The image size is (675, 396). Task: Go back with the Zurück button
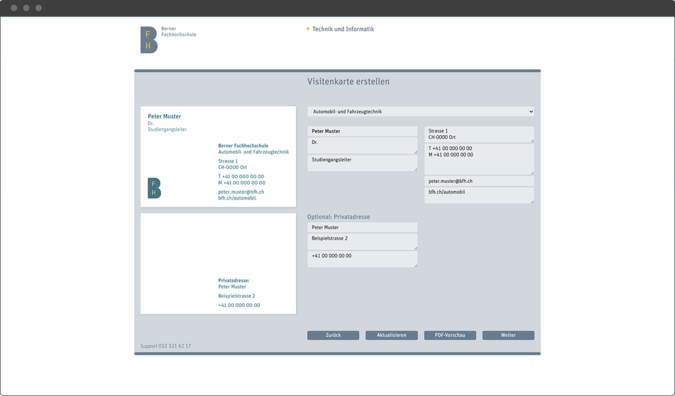tap(333, 335)
